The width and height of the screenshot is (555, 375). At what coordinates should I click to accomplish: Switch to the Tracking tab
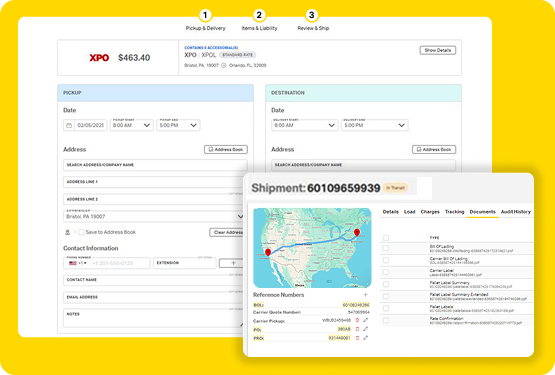454,212
